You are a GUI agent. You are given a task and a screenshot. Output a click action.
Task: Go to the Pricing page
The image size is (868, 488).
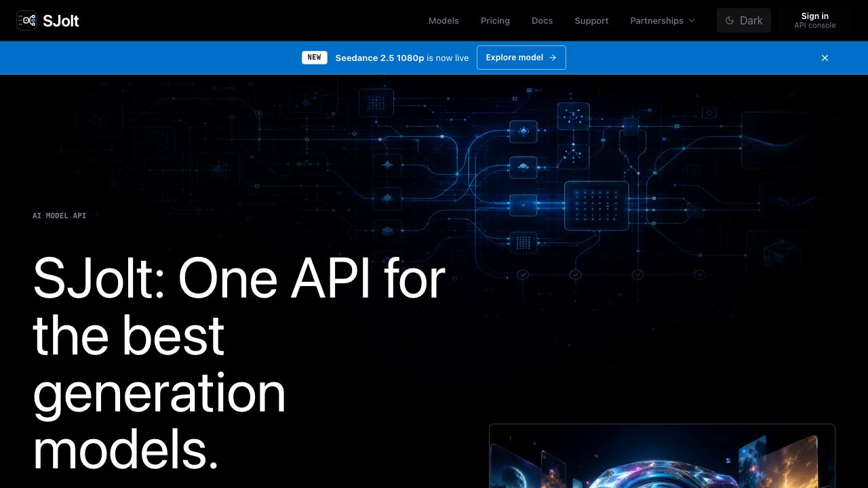[x=495, y=20]
